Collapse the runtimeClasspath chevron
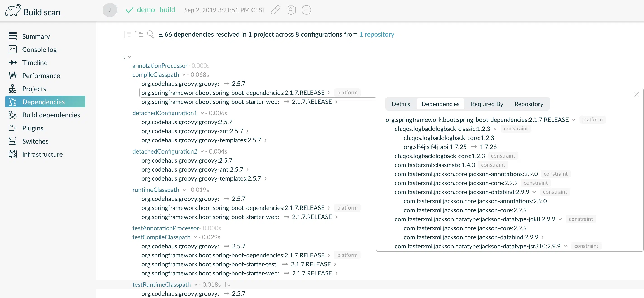This screenshot has height=298, width=644. 184,190
